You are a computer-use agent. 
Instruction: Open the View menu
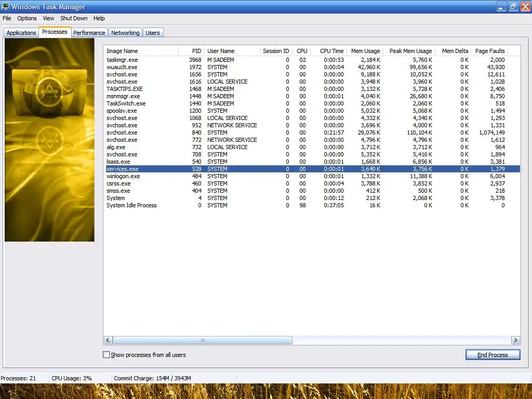click(x=48, y=18)
